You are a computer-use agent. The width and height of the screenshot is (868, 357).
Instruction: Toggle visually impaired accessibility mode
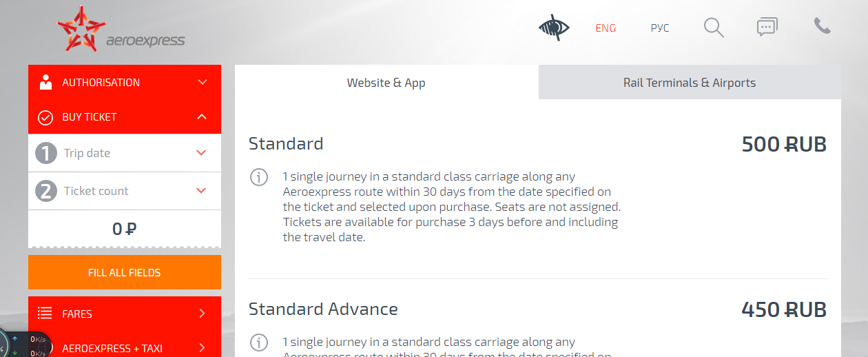[554, 28]
